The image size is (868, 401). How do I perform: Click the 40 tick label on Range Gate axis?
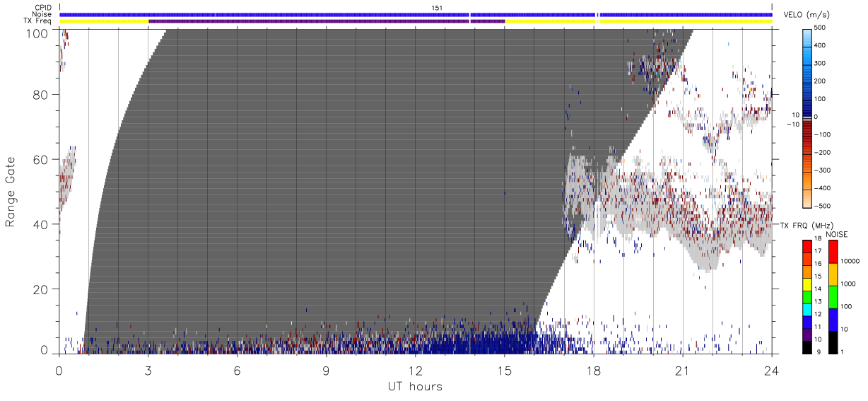(41, 224)
